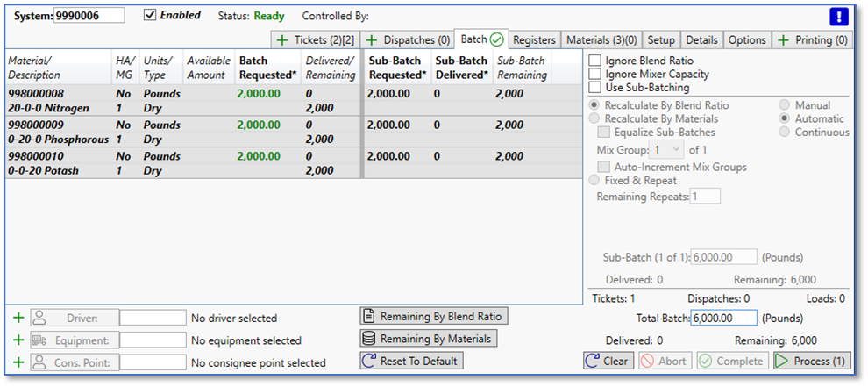Click the System number field
The height and width of the screenshot is (387, 868).
click(x=89, y=16)
